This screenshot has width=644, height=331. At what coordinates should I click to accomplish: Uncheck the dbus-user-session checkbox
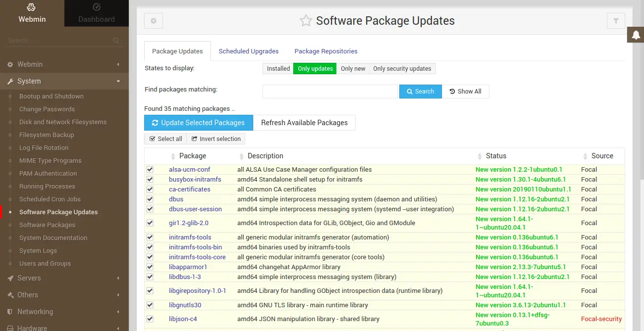pos(150,209)
